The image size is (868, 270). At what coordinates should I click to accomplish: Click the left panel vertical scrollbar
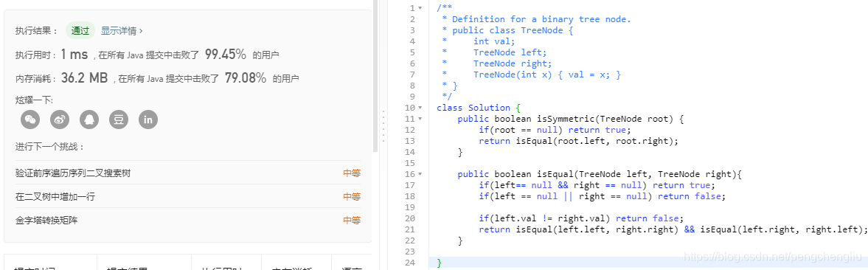pos(376,76)
